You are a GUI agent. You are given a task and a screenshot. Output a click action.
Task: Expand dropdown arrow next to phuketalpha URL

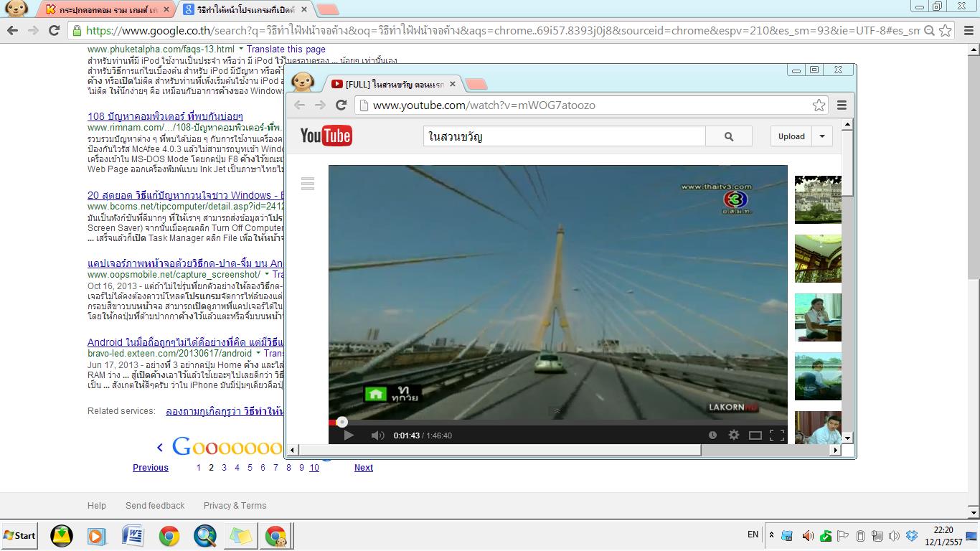point(241,50)
